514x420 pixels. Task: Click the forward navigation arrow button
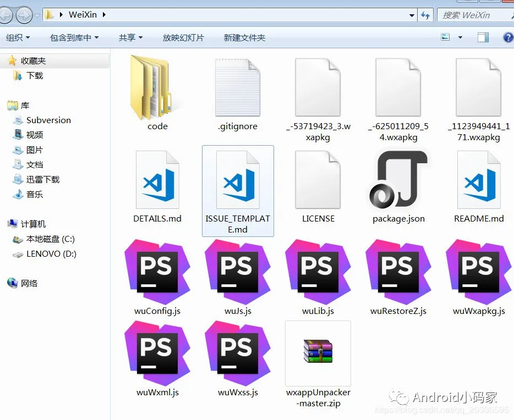[24, 15]
